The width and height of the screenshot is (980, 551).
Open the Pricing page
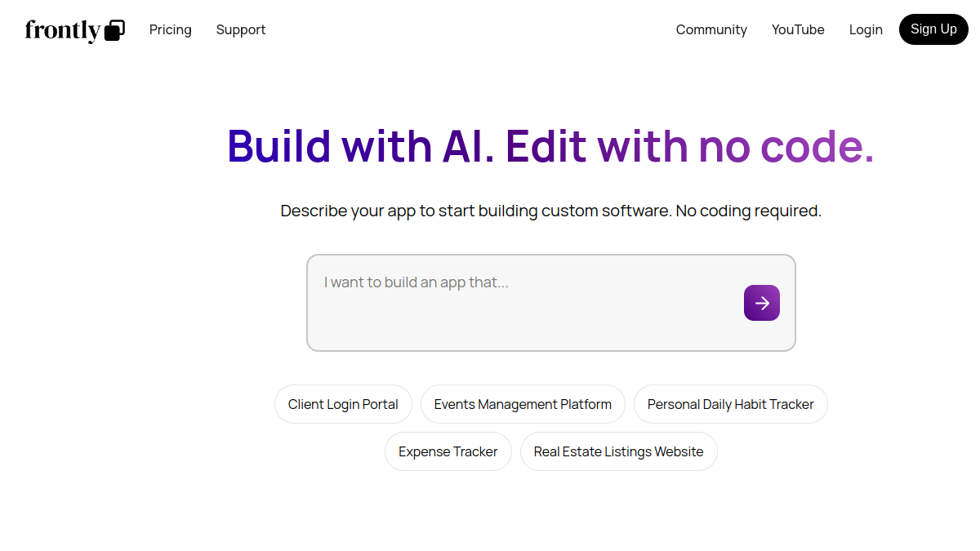[171, 29]
